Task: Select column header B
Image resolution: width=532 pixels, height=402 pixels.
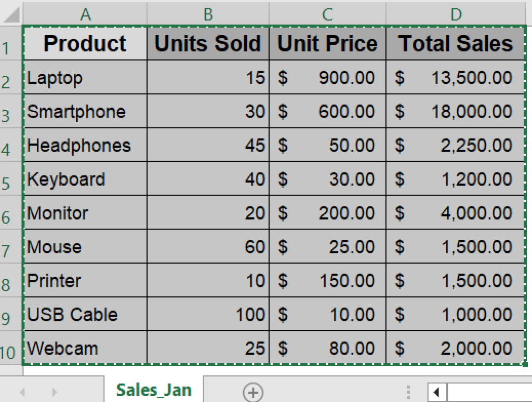Action: [x=208, y=14]
